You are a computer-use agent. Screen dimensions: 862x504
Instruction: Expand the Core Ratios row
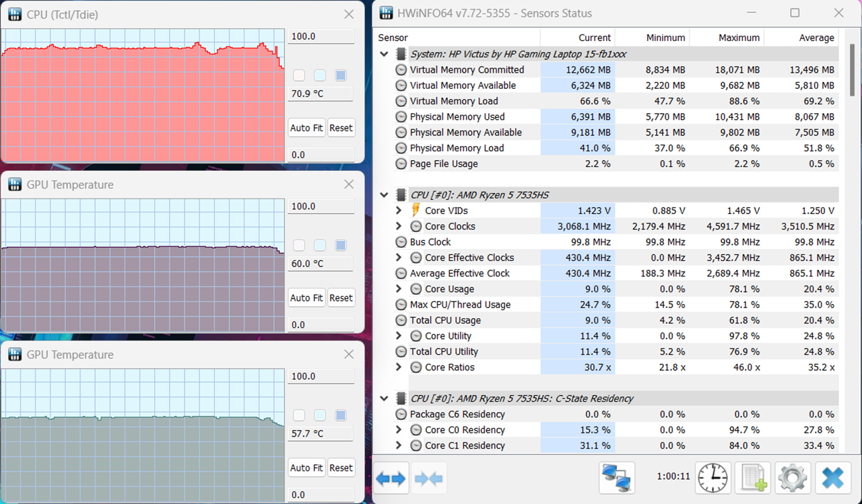click(x=399, y=367)
